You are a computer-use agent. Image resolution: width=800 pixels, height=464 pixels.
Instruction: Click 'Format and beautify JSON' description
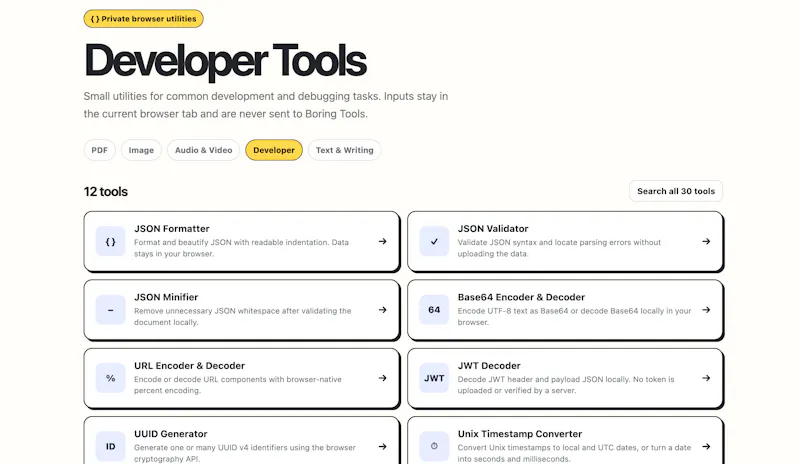click(x=241, y=248)
